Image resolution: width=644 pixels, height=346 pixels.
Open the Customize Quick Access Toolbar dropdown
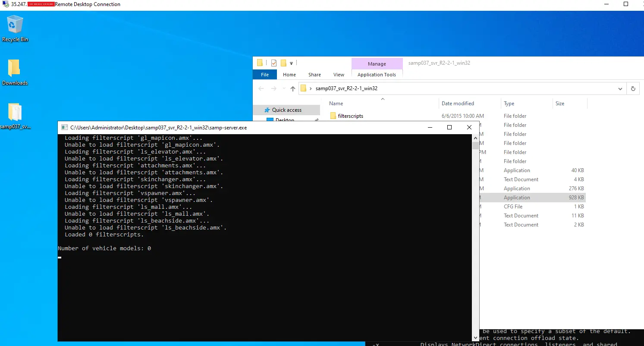point(291,63)
